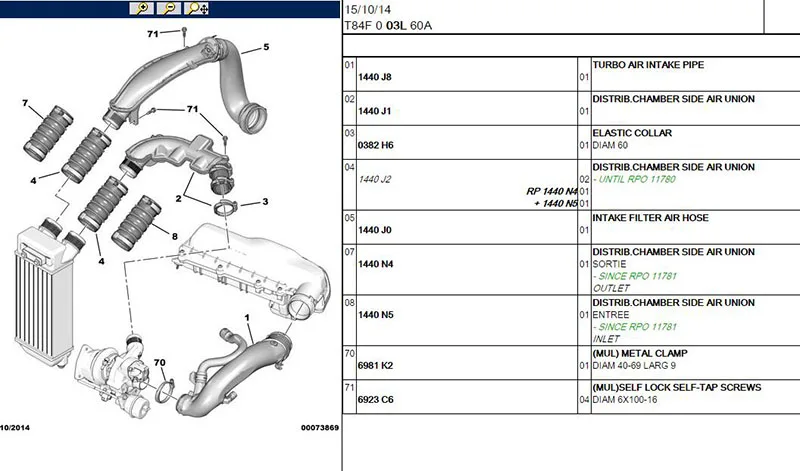Select the INTAKE FILTER AIR HOSE description
This screenshot has height=471, width=800.
point(651,218)
